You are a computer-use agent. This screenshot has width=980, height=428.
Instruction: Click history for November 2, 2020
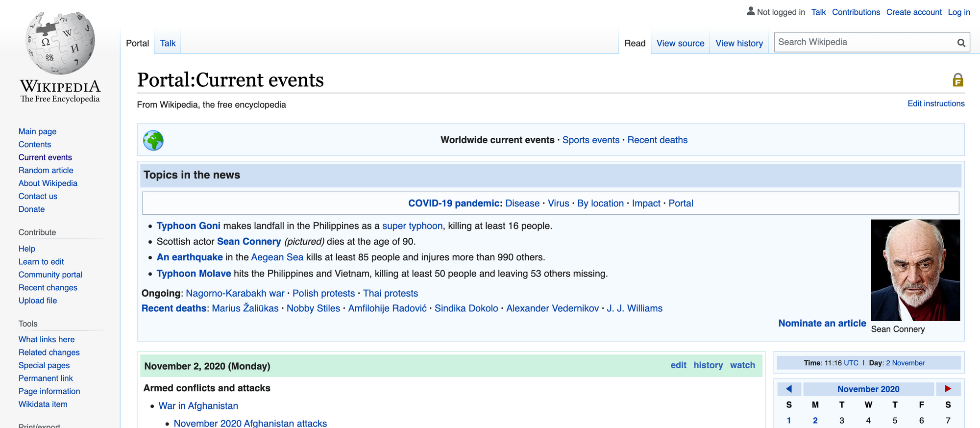[x=708, y=365]
